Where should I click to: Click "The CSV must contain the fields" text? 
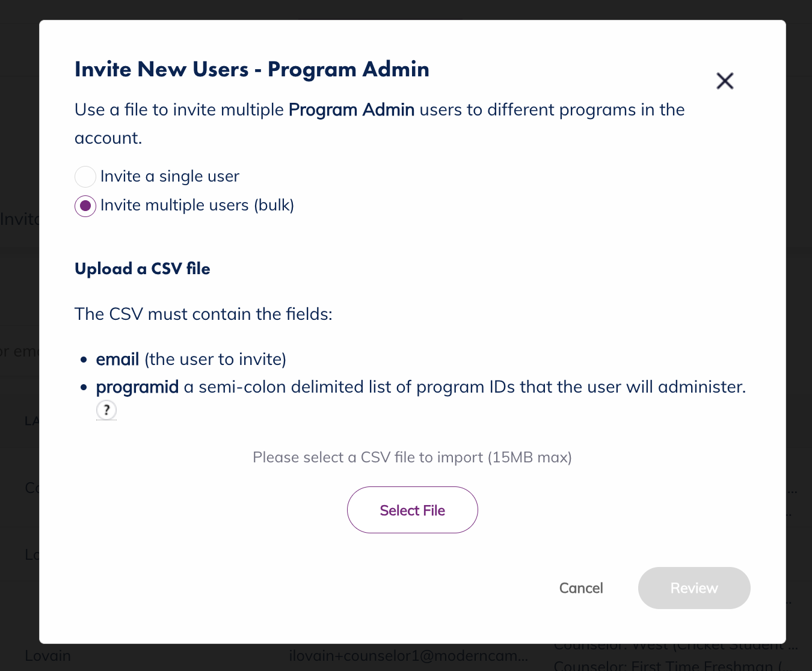pos(203,314)
